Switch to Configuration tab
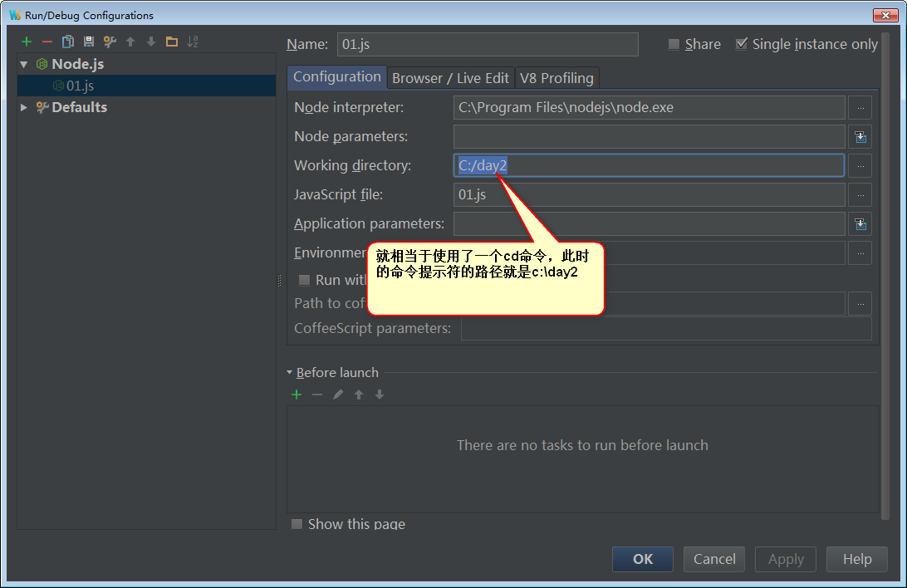907x588 pixels. (336, 77)
